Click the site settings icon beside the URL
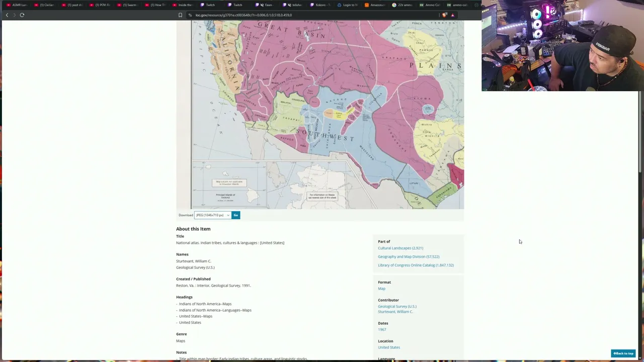The height and width of the screenshot is (362, 644). click(190, 15)
